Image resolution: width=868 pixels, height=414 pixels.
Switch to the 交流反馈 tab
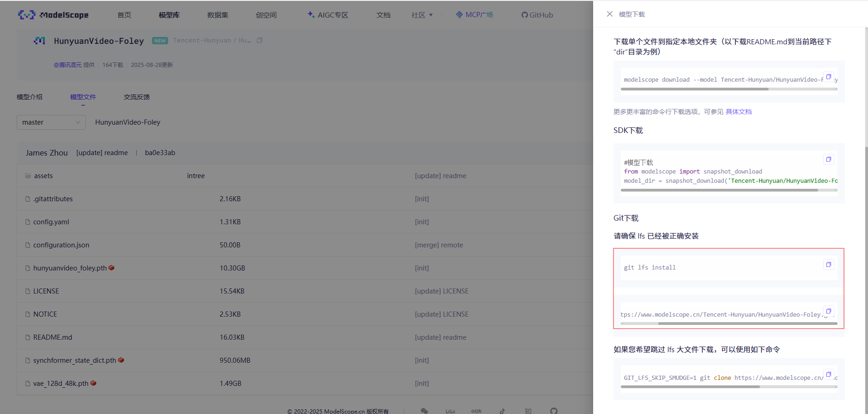tap(137, 97)
